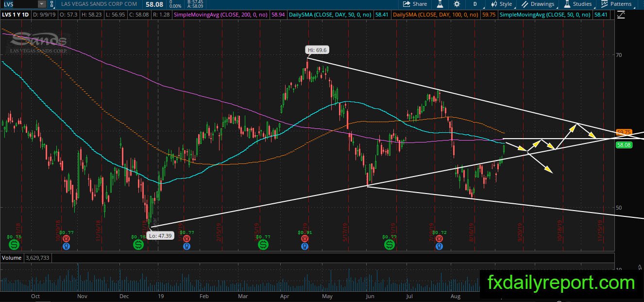Click the 59.75 DailySMA value in header
This screenshot has width=644, height=302.
pyautogui.click(x=488, y=15)
